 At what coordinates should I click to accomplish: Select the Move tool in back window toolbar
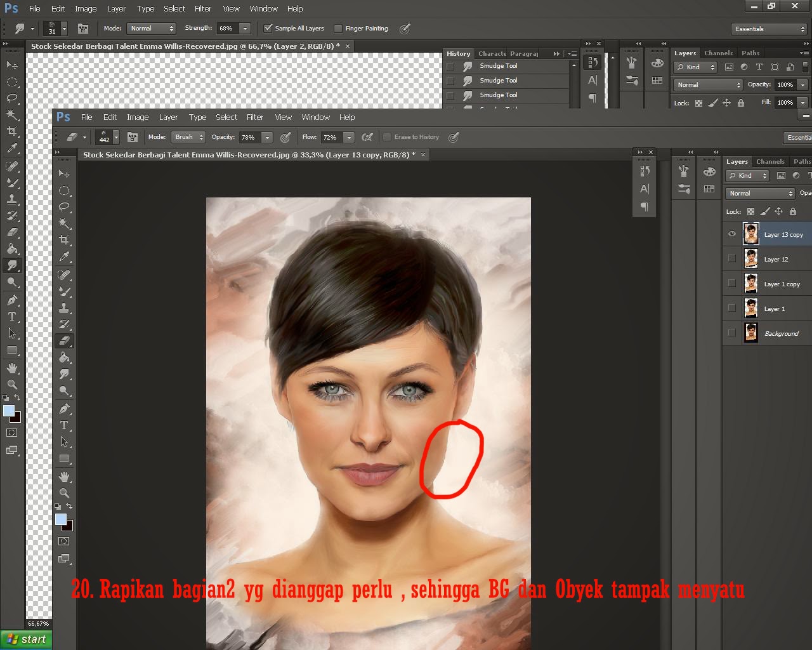point(12,65)
